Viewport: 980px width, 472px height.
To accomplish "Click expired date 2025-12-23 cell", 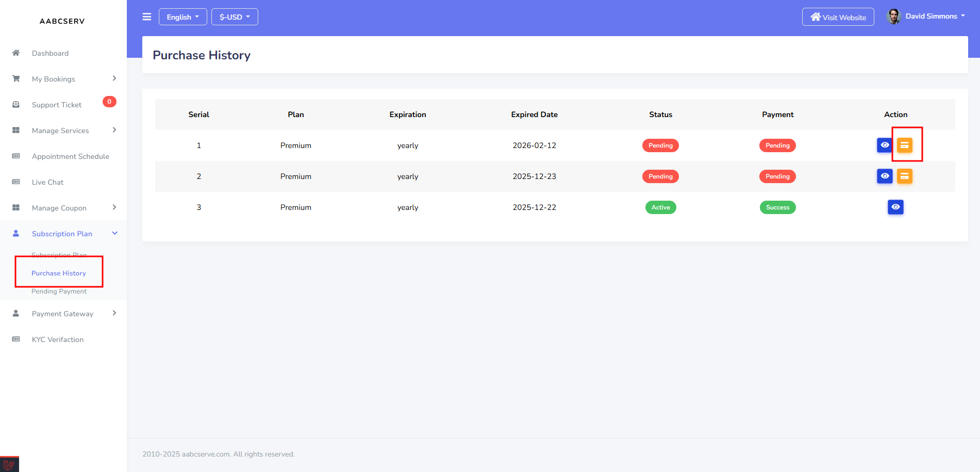I will coord(534,176).
